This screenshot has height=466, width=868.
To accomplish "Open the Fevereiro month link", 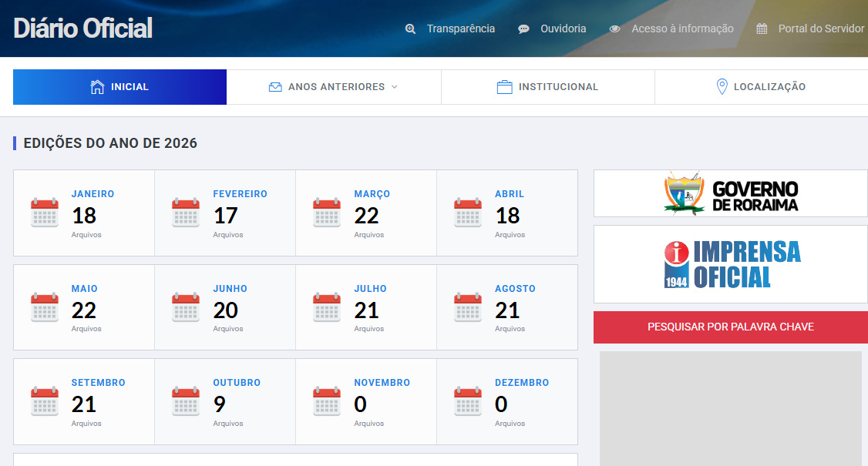I will 241,194.
